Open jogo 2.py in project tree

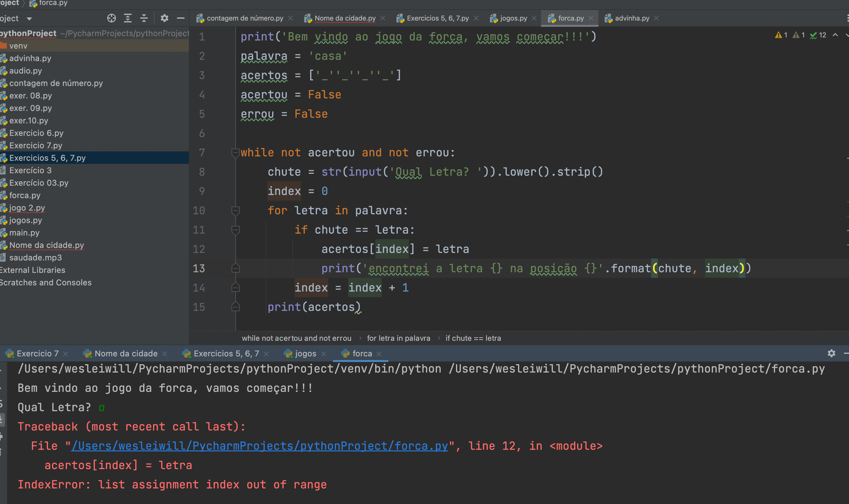coord(27,208)
